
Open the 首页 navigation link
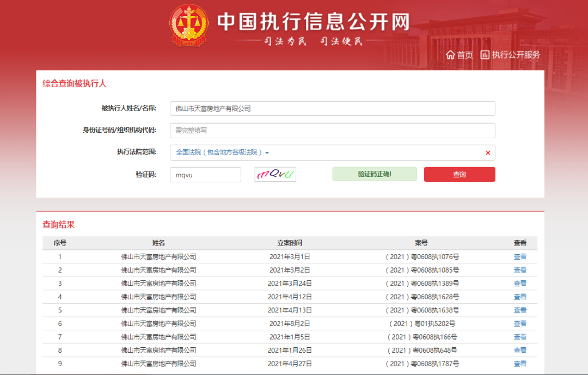(464, 55)
